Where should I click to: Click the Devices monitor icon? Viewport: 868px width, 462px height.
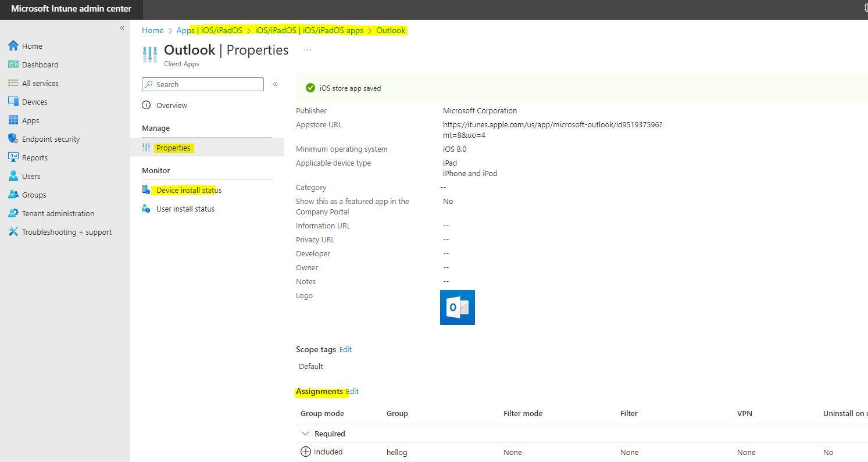click(13, 102)
